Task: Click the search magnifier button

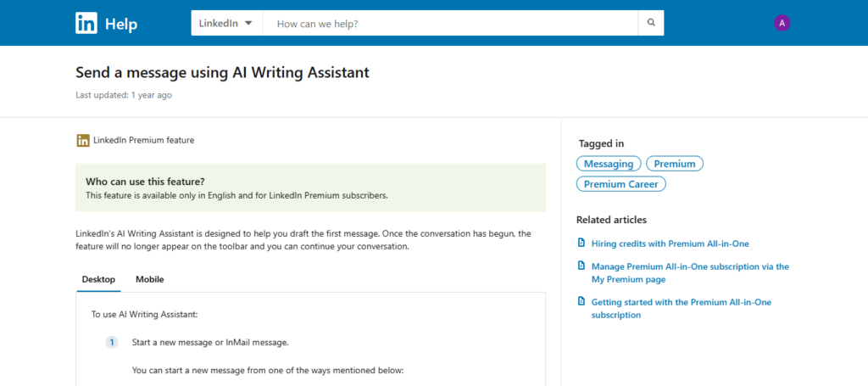Action: coord(651,23)
